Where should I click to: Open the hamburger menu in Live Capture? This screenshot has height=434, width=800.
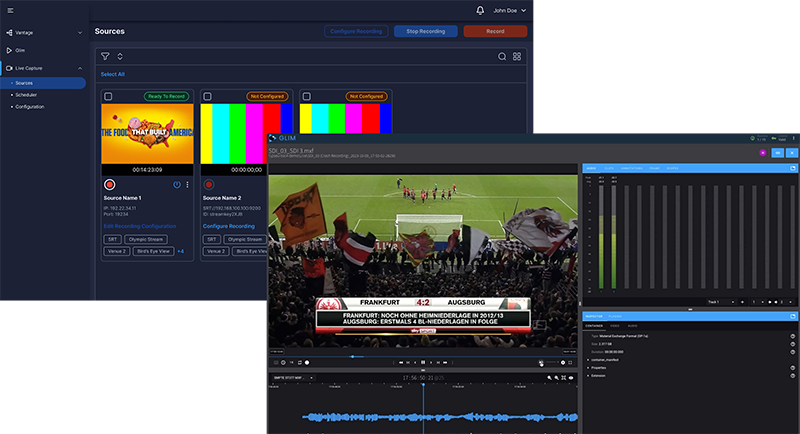pyautogui.click(x=10, y=10)
